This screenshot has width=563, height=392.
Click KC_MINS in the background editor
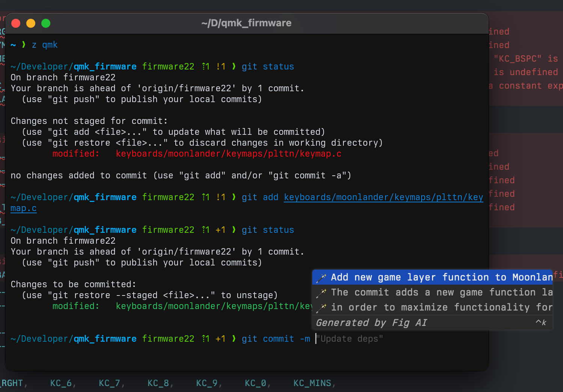click(x=312, y=383)
